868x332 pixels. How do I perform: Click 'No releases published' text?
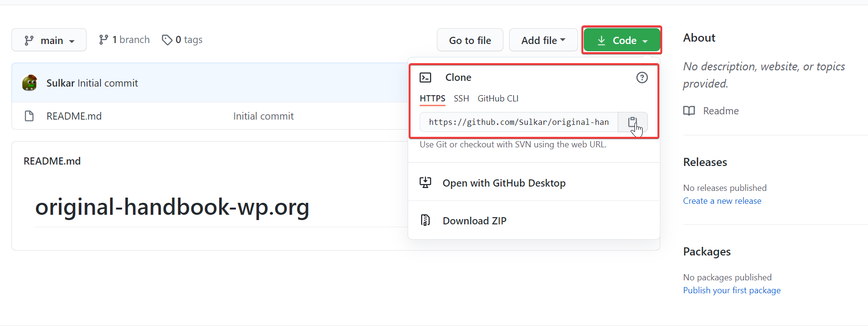click(725, 188)
